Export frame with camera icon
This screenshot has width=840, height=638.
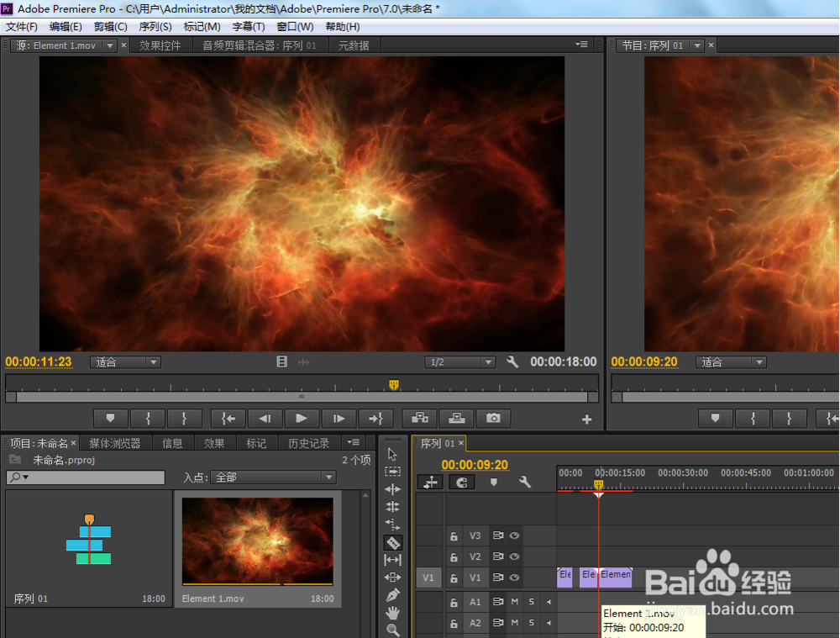tap(493, 418)
